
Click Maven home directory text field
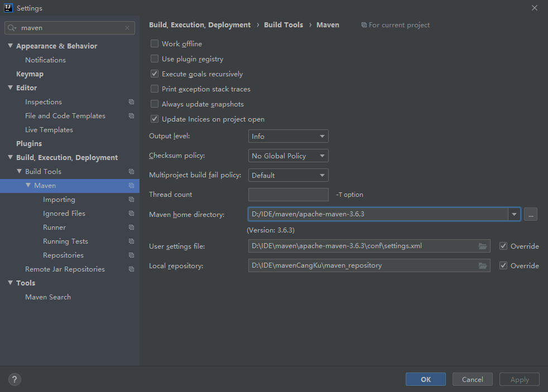pos(378,214)
